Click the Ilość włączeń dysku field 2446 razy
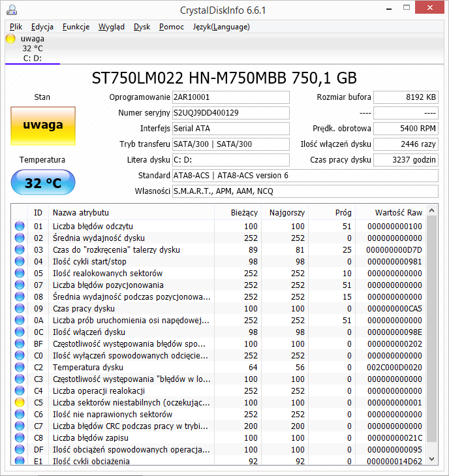 406,144
